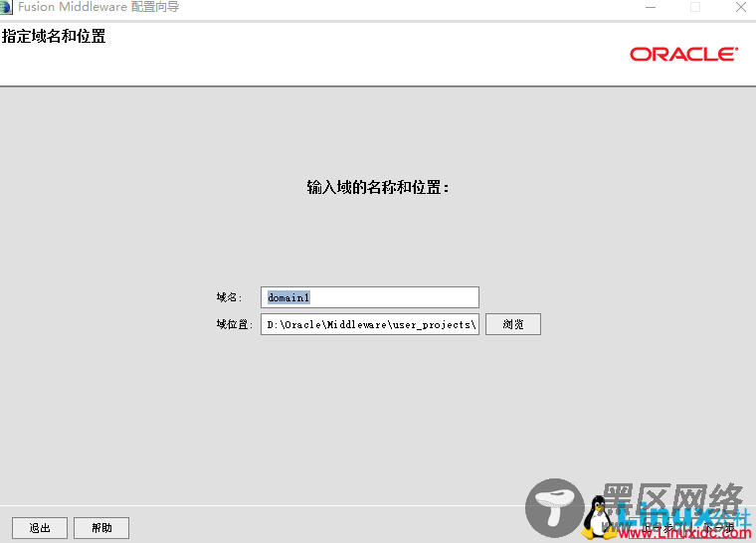The image size is (756, 543).
Task: Click the Fusion Middleware 配置向导 title text
Action: click(x=98, y=7)
